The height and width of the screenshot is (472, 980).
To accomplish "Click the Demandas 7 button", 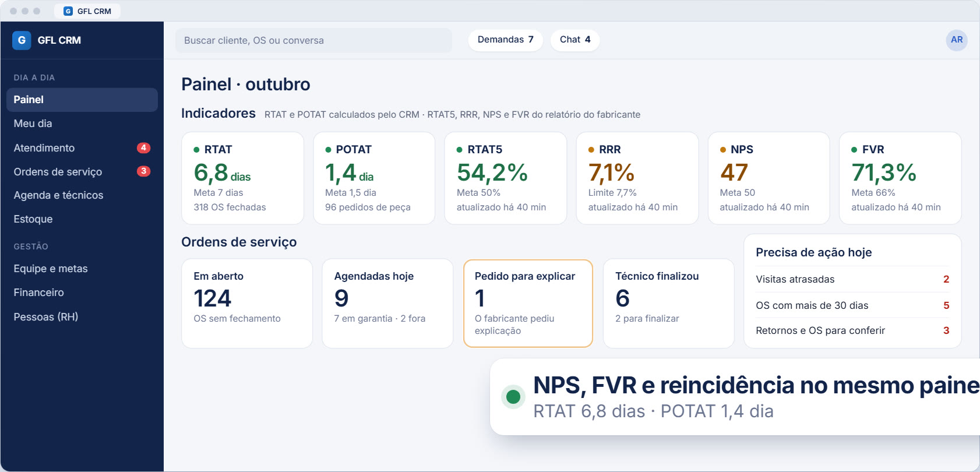I will (x=506, y=40).
